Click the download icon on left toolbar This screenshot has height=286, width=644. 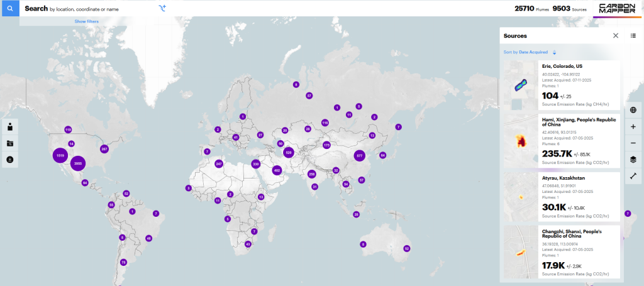10,160
